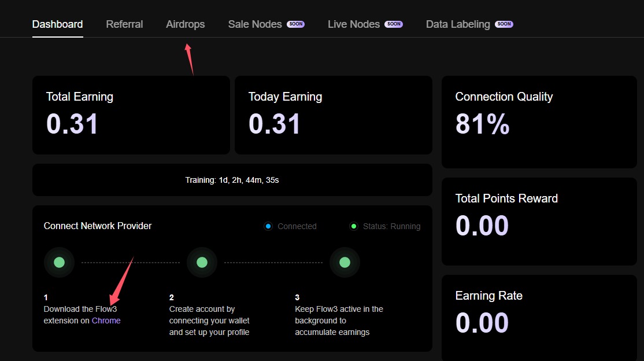Screen dimensions: 644x361
Task: Click the Earning Rate value 0.00
Action: coord(482,322)
